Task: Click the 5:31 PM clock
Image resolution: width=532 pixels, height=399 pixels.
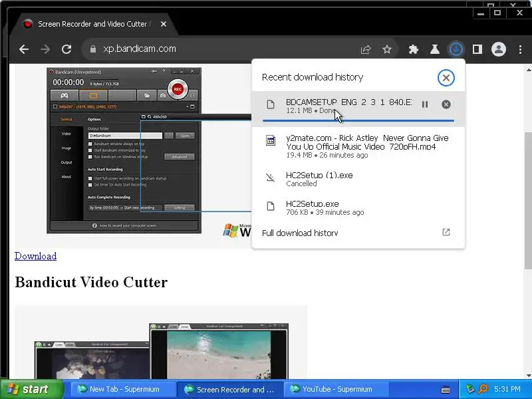Action: coord(507,389)
